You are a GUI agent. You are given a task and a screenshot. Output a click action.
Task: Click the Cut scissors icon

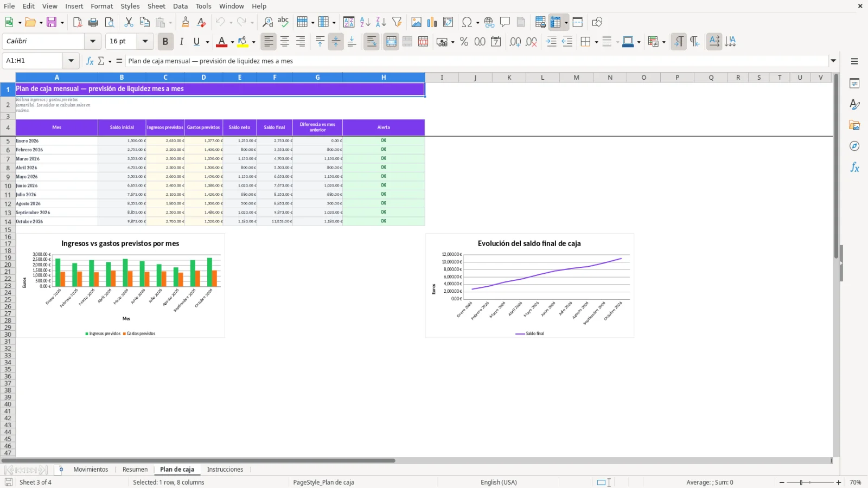[129, 22]
